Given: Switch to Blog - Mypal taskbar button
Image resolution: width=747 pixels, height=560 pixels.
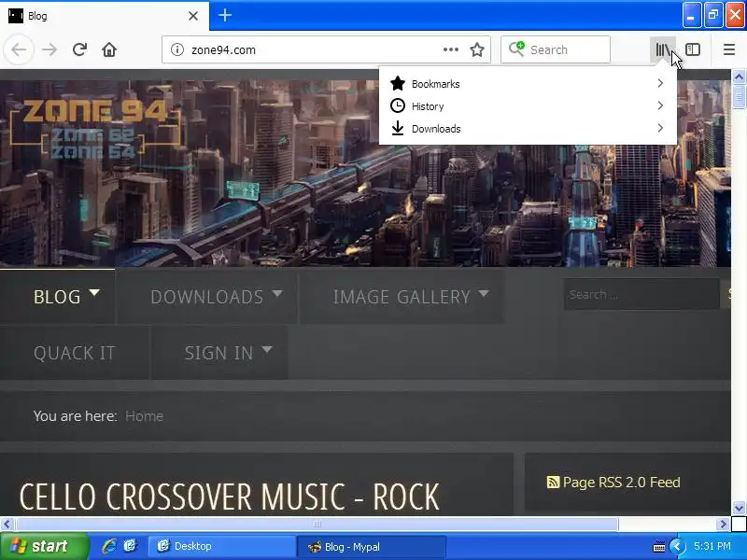Looking at the screenshot, I should (371, 547).
